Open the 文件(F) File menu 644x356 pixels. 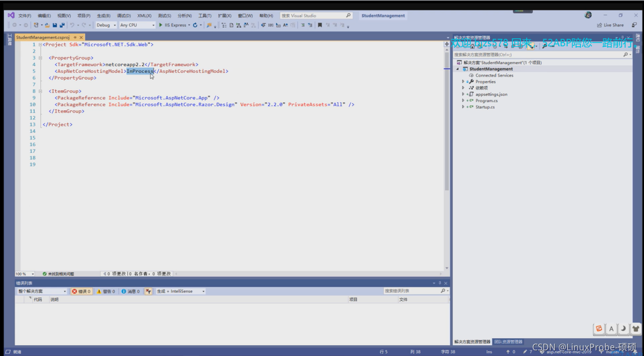click(x=25, y=15)
